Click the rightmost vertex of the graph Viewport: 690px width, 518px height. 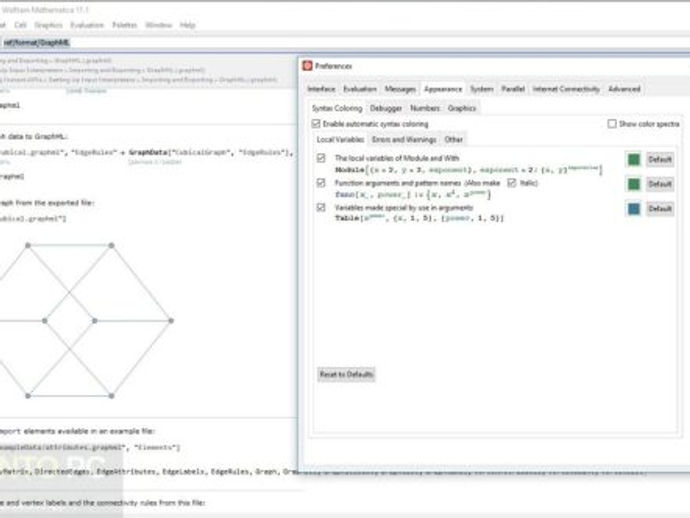171,320
